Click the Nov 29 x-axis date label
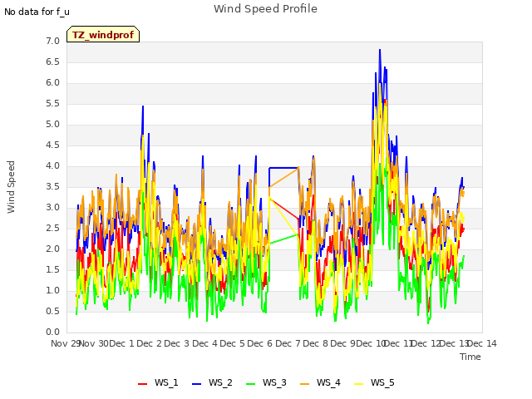This screenshot has height=399, width=532. pos(66,343)
